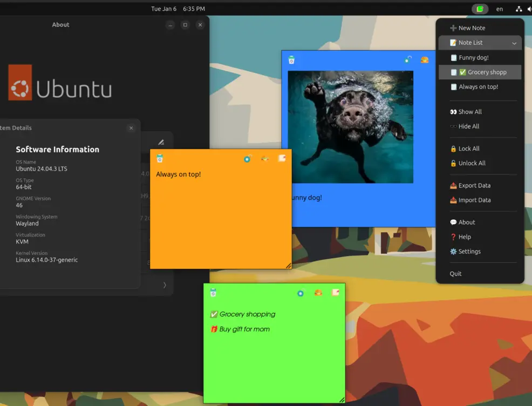The image size is (532, 406).
Task: Click the new note icon on the orange note
Action: point(282,158)
